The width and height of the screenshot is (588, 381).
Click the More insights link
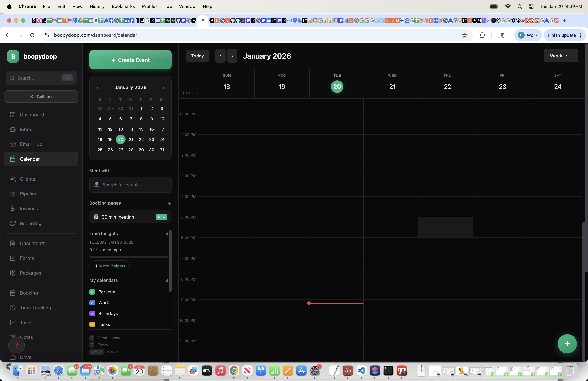[x=110, y=266]
